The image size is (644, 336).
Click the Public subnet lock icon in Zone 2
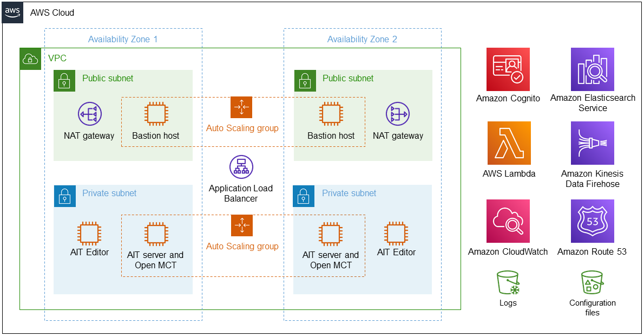[x=305, y=81]
